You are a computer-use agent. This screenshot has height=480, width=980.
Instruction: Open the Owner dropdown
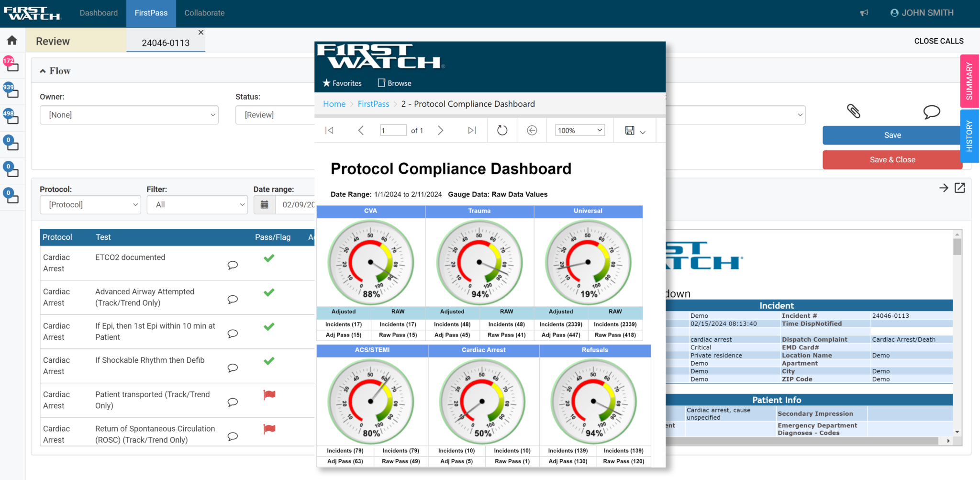point(129,115)
